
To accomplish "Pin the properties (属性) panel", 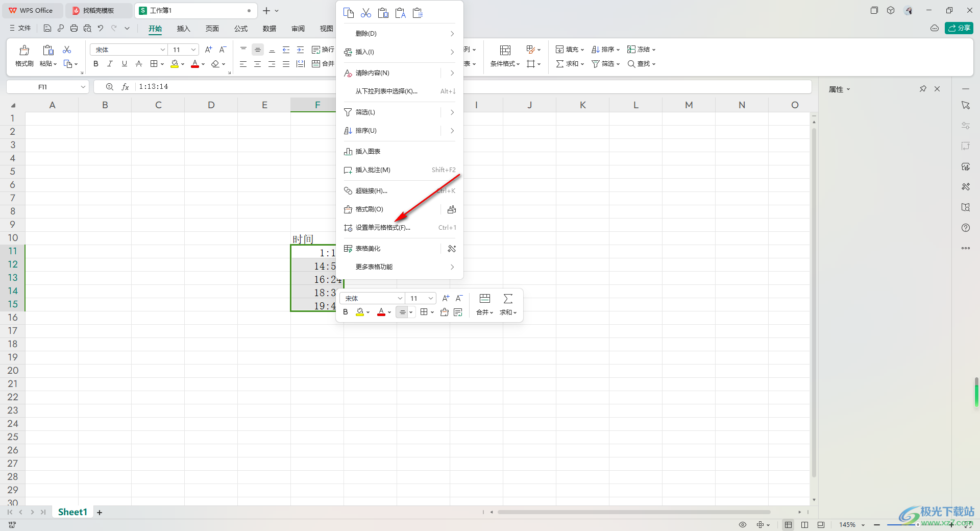I will (x=923, y=89).
